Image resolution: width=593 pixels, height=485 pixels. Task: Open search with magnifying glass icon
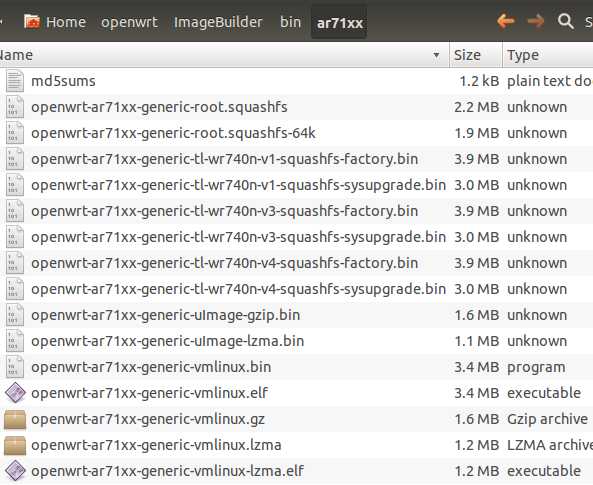click(566, 21)
